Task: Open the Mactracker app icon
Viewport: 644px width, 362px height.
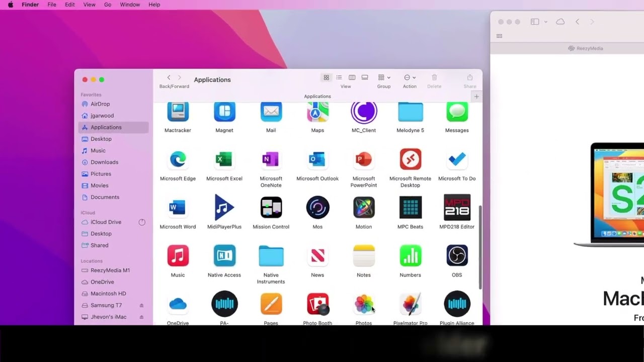Action: pos(178,112)
